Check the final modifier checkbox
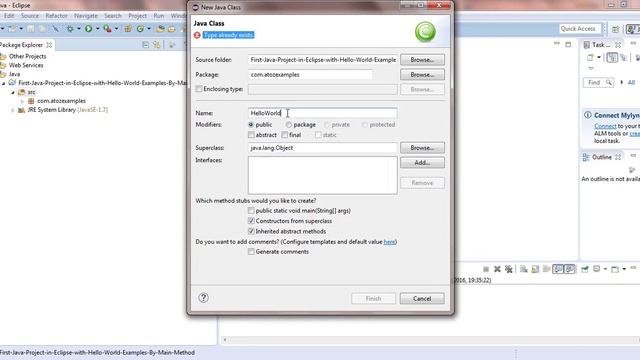This screenshot has height=360, width=640. (284, 135)
